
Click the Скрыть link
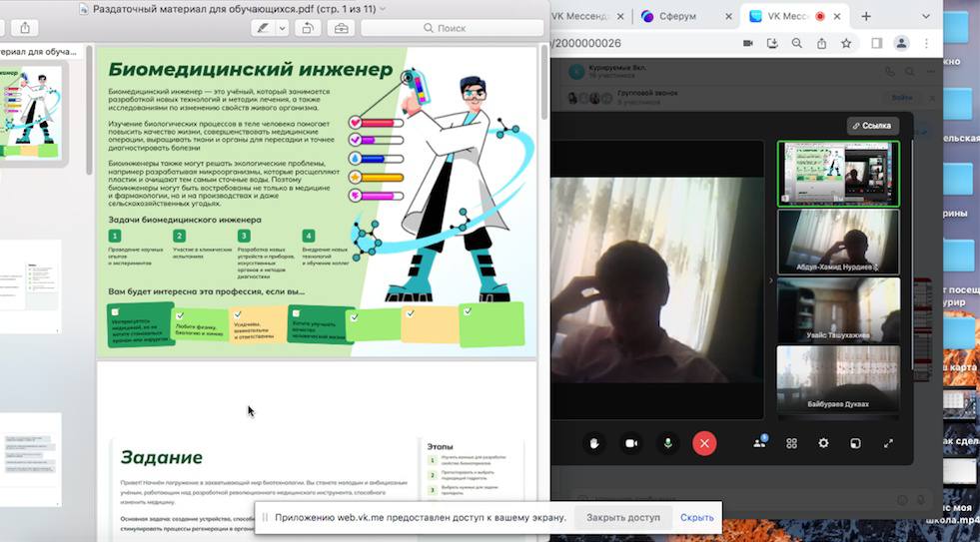tap(696, 517)
